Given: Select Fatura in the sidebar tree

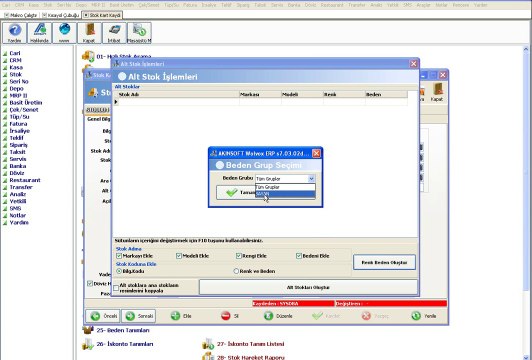Looking at the screenshot, I should [x=18, y=124].
